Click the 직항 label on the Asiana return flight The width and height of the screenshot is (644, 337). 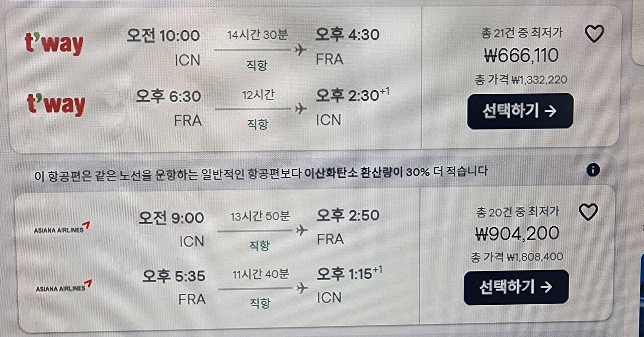(260, 303)
